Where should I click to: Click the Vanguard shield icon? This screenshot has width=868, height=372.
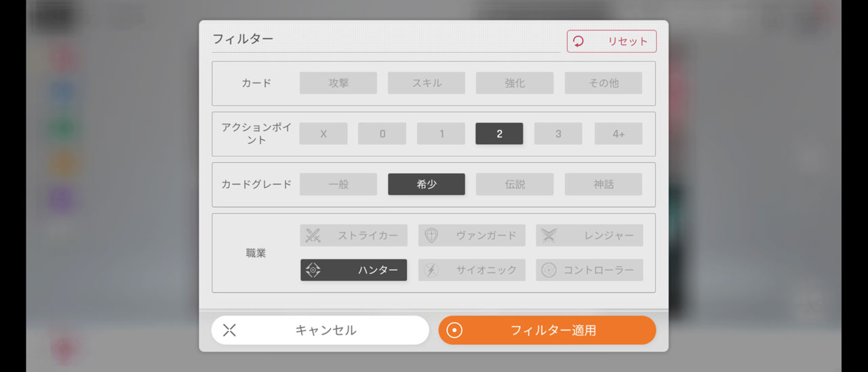(x=431, y=236)
